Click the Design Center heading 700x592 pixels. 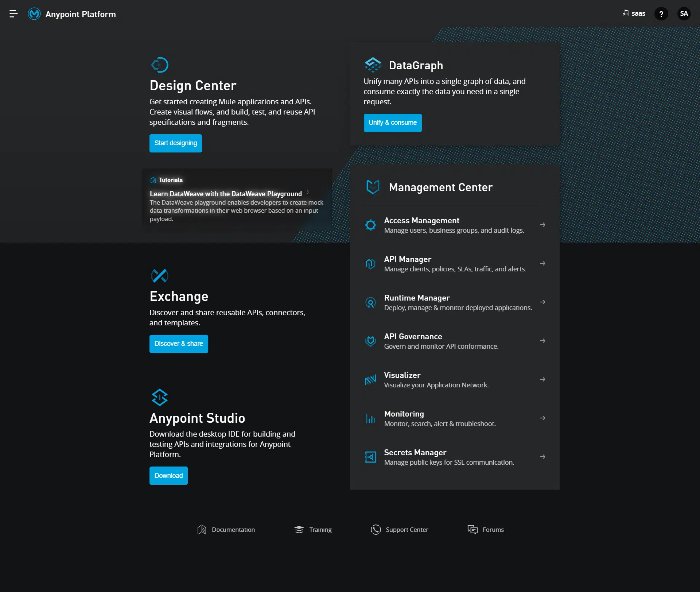tap(193, 85)
